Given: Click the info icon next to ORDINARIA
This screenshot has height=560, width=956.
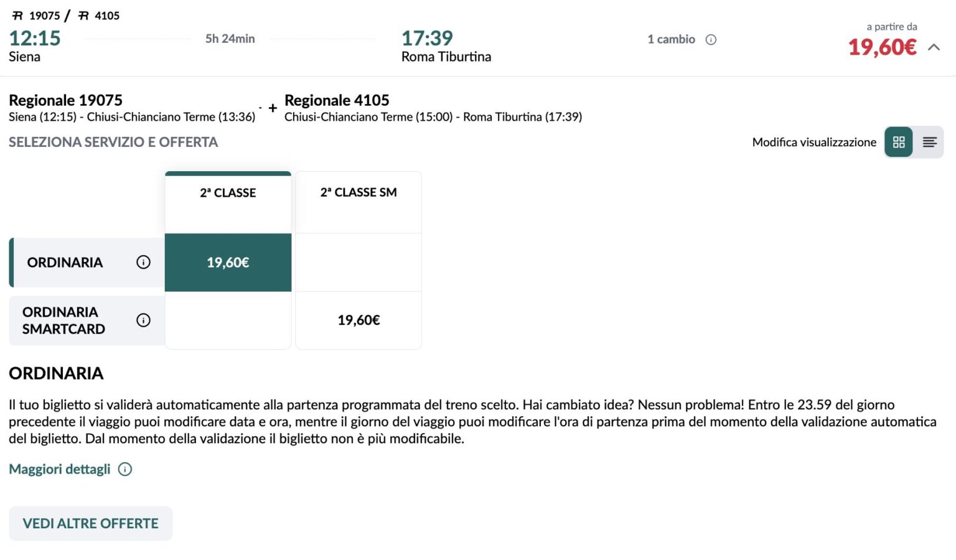Looking at the screenshot, I should click(144, 262).
